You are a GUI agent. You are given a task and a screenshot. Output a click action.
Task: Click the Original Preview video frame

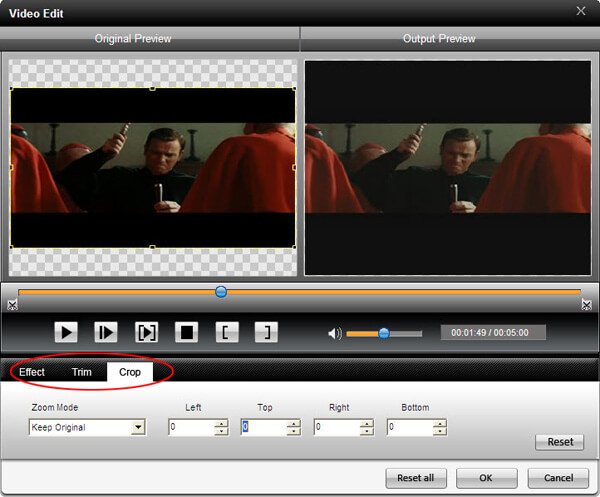[153, 168]
